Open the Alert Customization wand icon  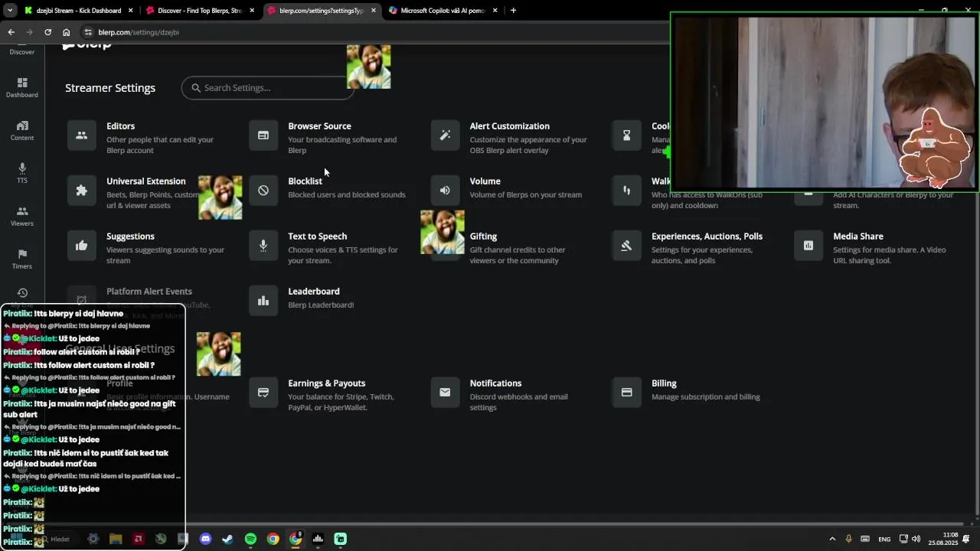[445, 135]
